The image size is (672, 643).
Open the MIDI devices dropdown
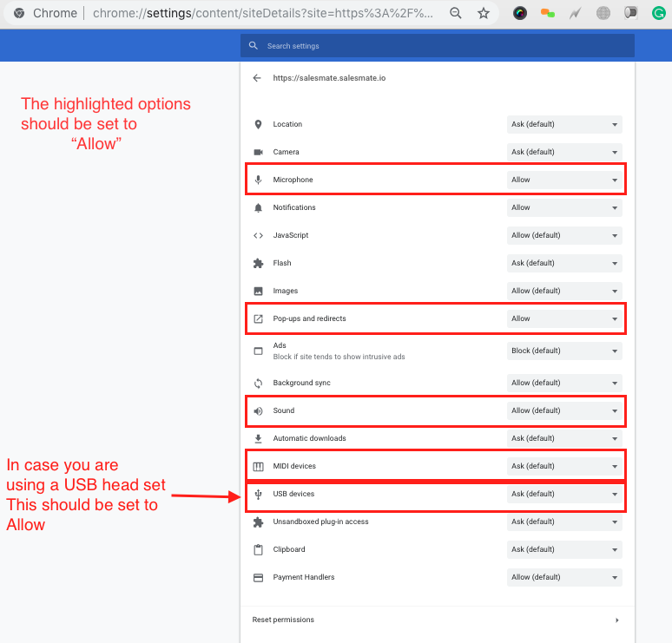coord(564,467)
